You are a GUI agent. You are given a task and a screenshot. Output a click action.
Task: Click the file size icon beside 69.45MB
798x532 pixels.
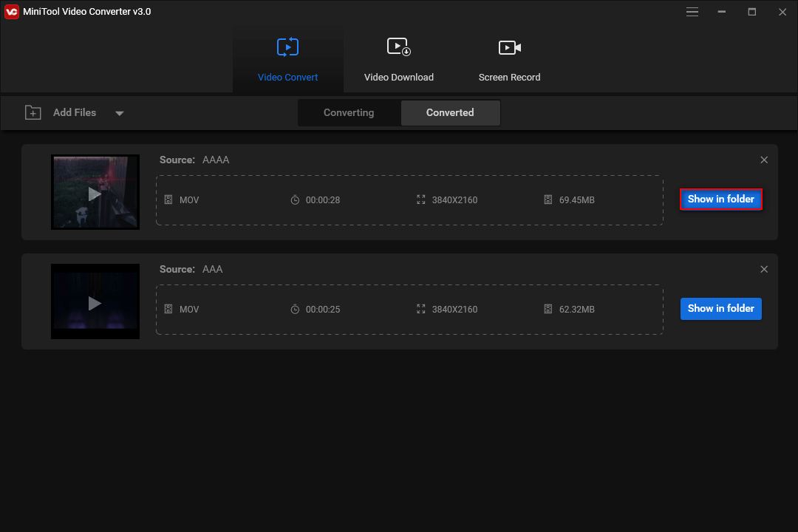pos(548,199)
